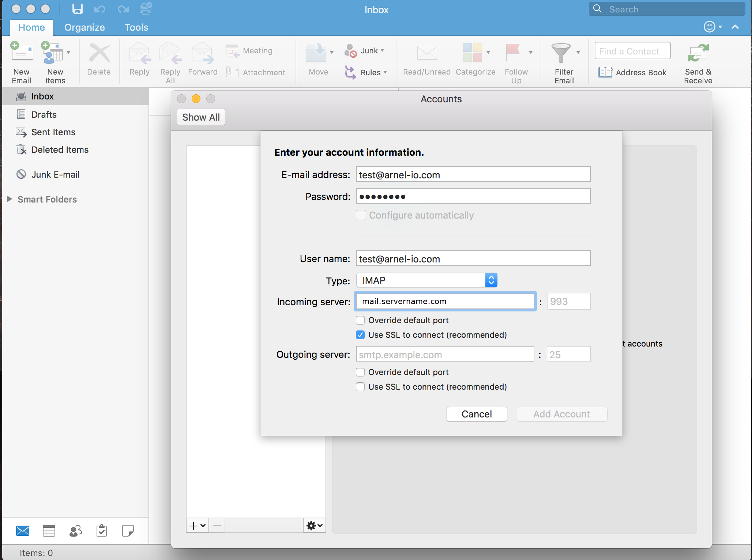This screenshot has width=752, height=560.
Task: Open the People view icon
Action: point(75,531)
